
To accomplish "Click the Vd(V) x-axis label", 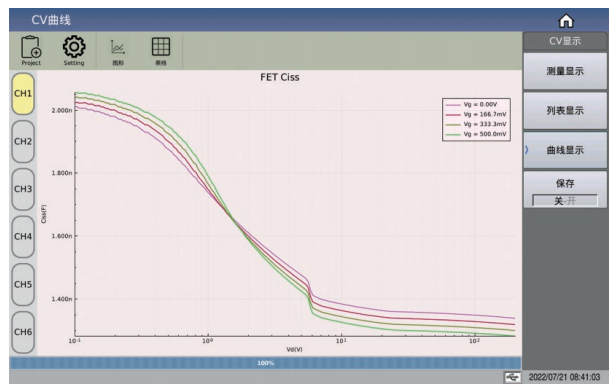I will [x=294, y=349].
